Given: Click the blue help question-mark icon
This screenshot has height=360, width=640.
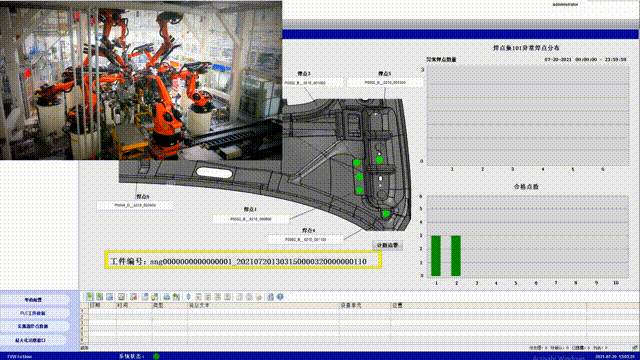Looking at the screenshot, I should (280, 297).
